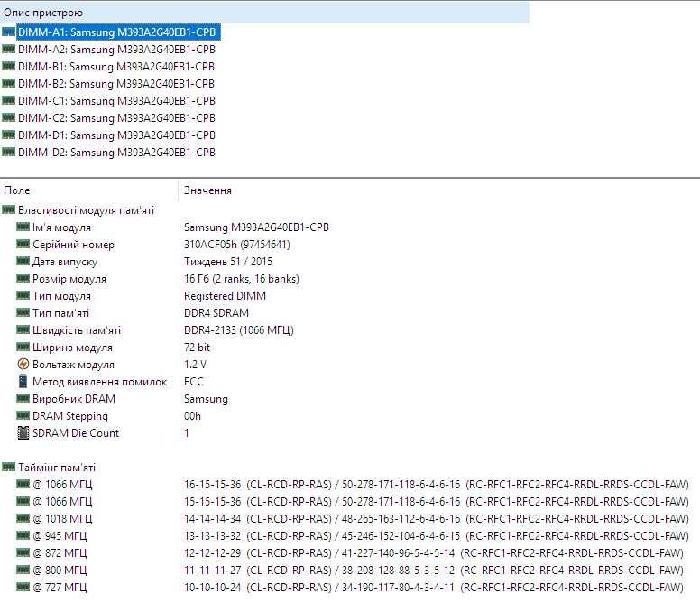Click the 'Таймінг пам'яті' group icon
The width and height of the screenshot is (700, 603).
(x=8, y=467)
